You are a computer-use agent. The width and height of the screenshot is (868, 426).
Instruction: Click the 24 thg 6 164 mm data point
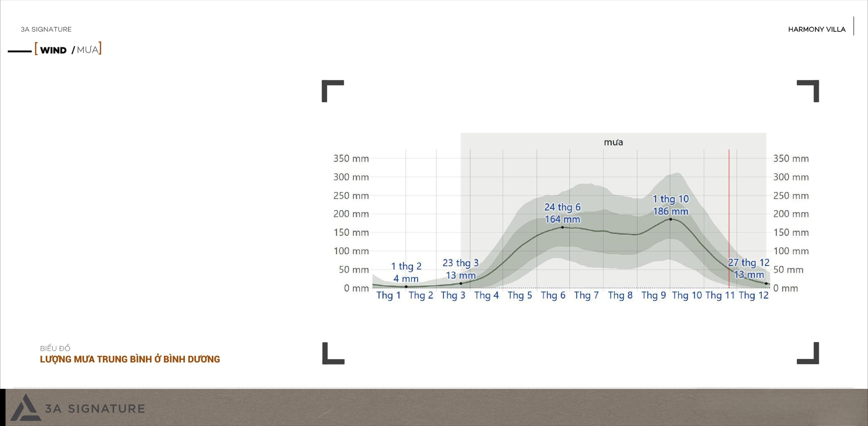[x=562, y=227]
